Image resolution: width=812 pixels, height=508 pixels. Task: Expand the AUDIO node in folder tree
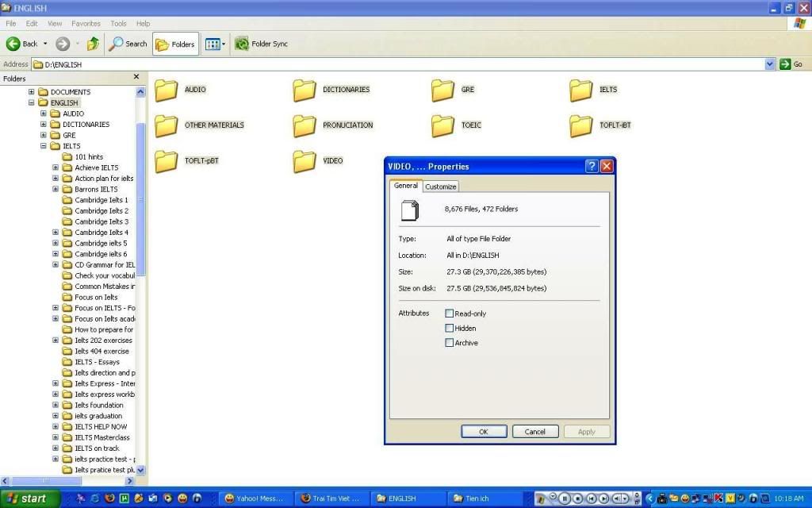pyautogui.click(x=44, y=114)
